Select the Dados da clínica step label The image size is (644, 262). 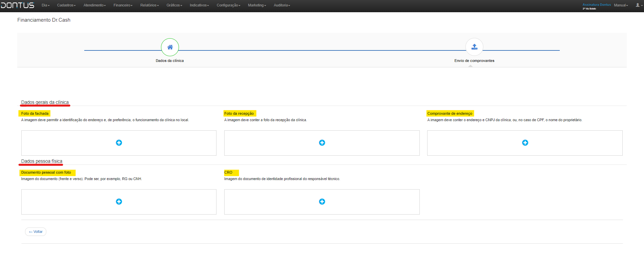coord(170,61)
